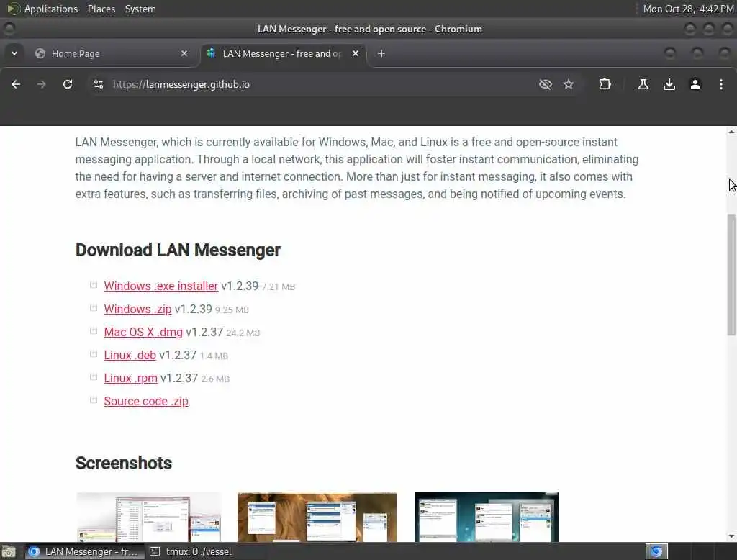Open the first screenshot thumbnail on white background
The image size is (737, 560).
click(148, 518)
